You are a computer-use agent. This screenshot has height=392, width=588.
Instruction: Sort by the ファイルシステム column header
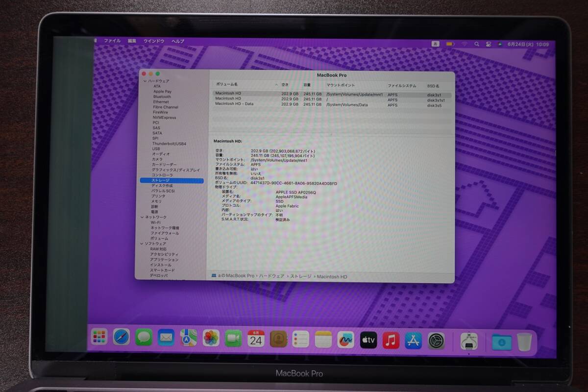point(402,86)
